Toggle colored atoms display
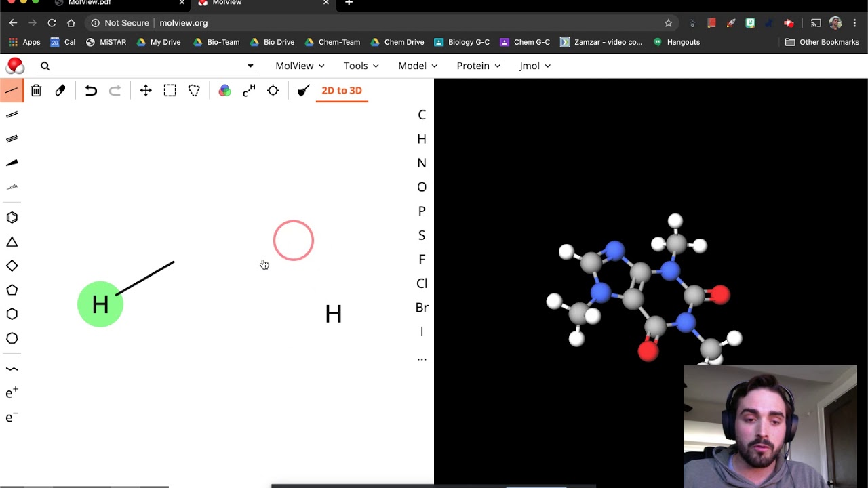The height and width of the screenshot is (488, 868). (225, 90)
